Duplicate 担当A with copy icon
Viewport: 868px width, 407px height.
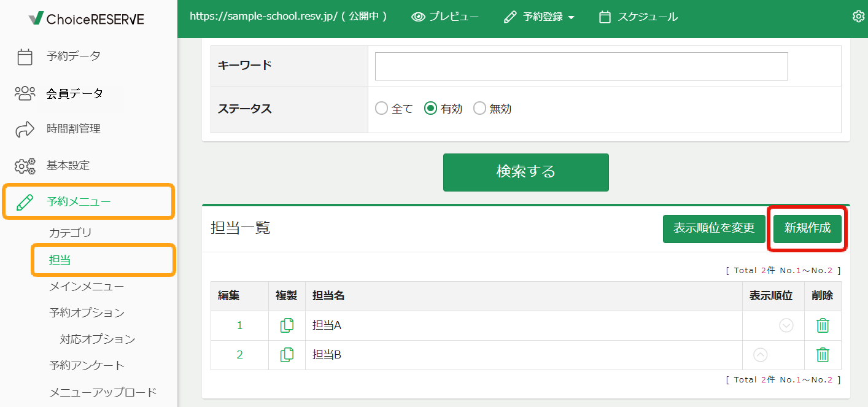coord(287,325)
